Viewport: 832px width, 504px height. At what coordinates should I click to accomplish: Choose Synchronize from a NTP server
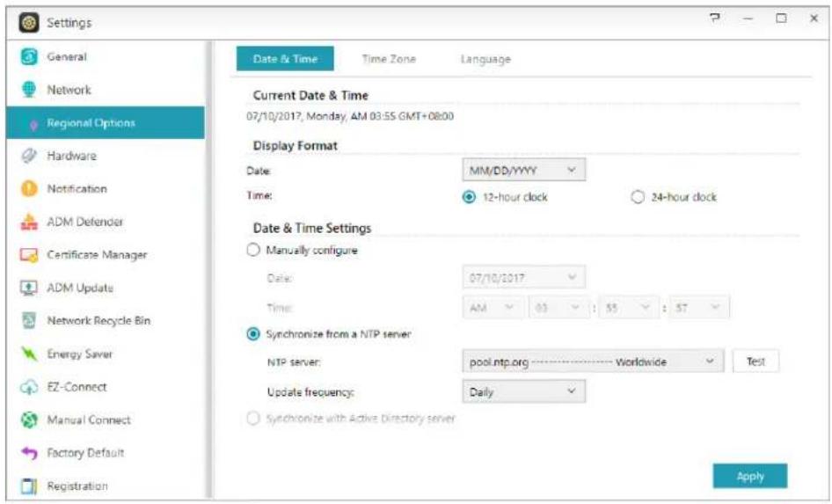(253, 333)
